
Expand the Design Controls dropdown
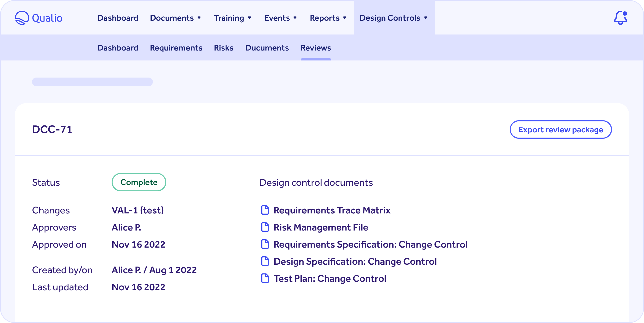tap(394, 18)
